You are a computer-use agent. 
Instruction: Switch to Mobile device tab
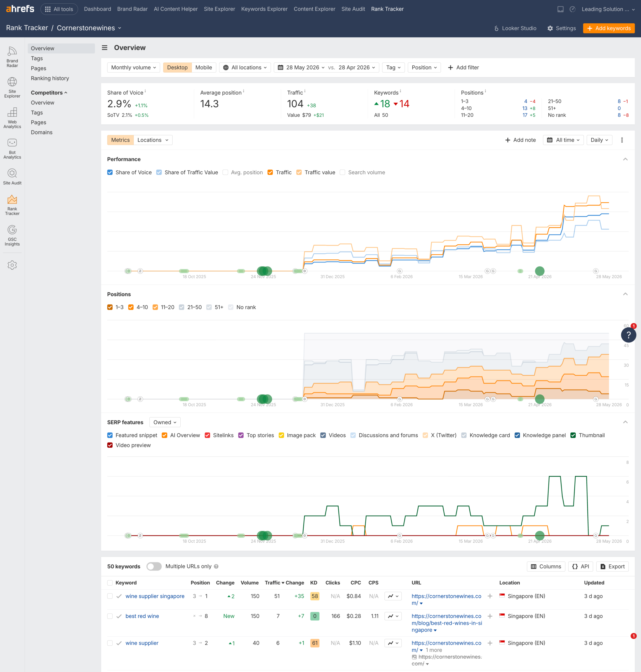(x=204, y=68)
